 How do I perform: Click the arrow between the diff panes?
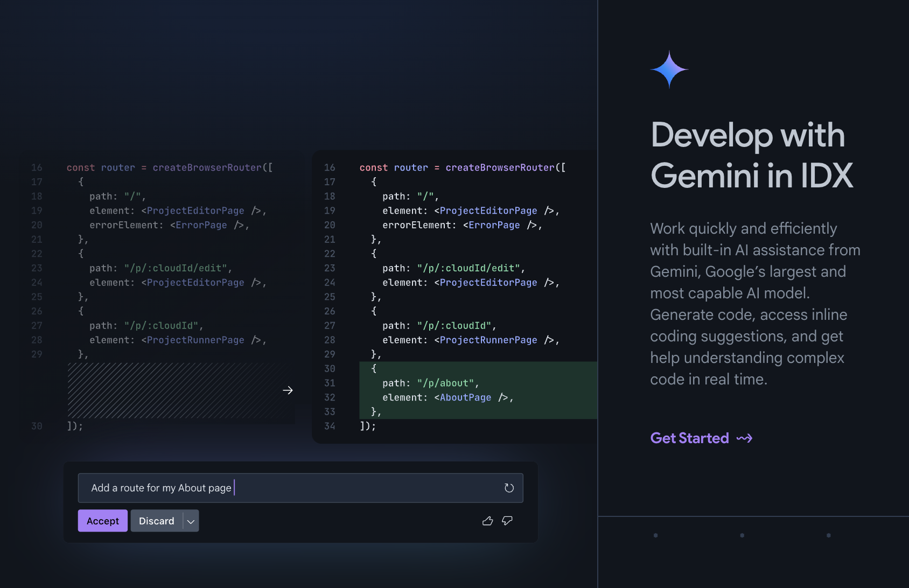[x=288, y=390]
